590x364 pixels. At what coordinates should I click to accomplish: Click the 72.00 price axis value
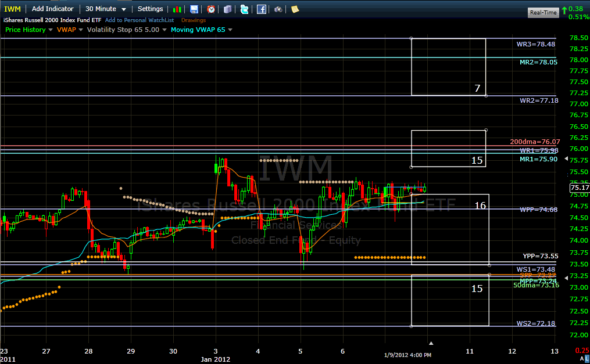(579, 335)
